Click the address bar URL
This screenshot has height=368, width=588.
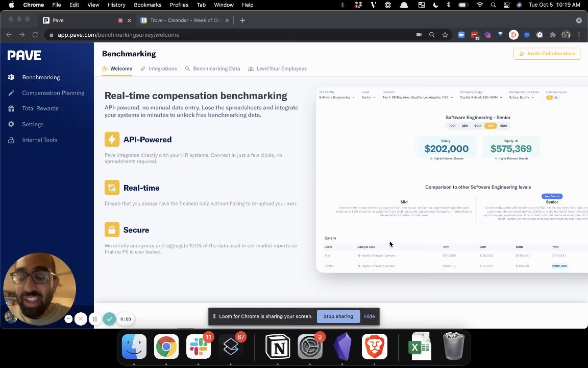click(118, 35)
